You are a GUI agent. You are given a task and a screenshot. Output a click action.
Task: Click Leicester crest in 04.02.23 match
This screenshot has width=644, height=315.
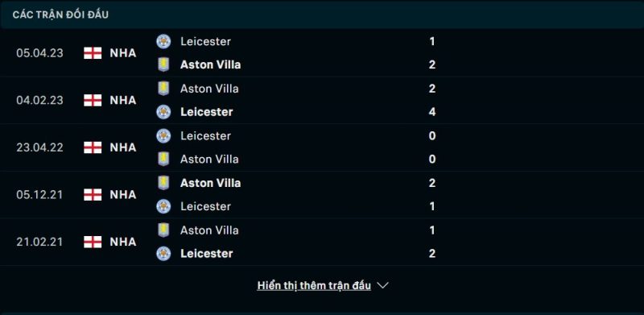163,112
